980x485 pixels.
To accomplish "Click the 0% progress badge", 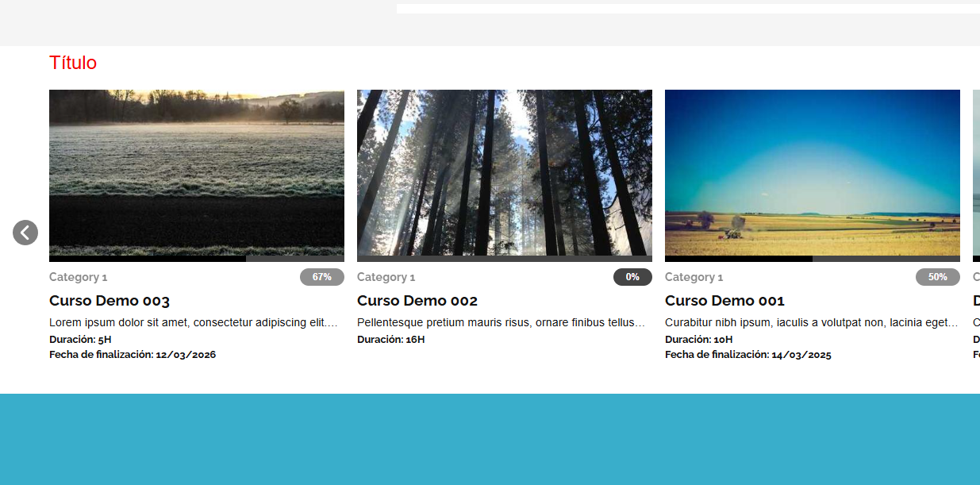I will (x=632, y=277).
